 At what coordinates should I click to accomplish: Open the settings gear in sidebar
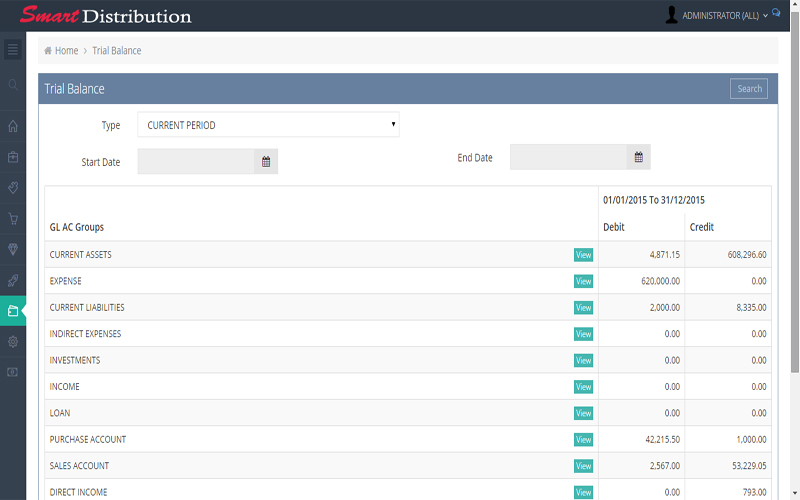coord(13,341)
